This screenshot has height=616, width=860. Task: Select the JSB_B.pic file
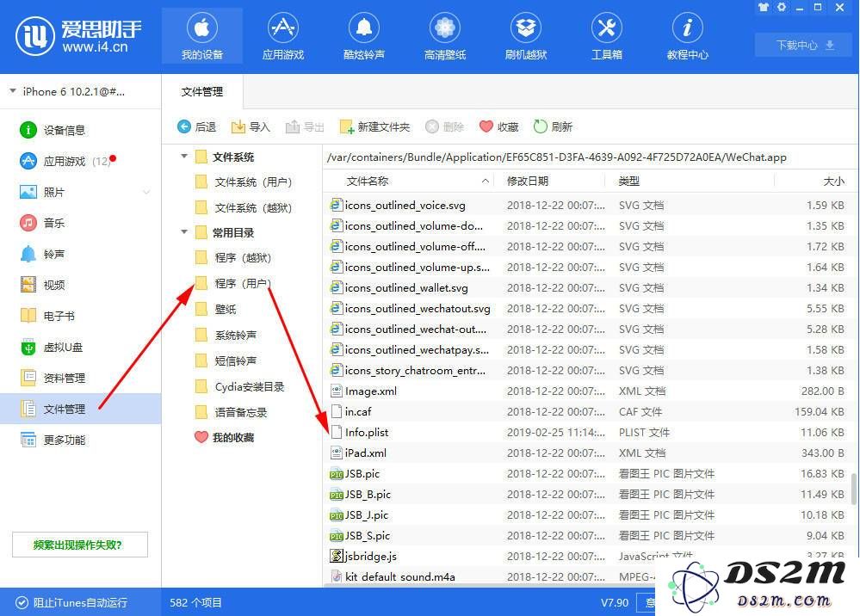coord(587,495)
